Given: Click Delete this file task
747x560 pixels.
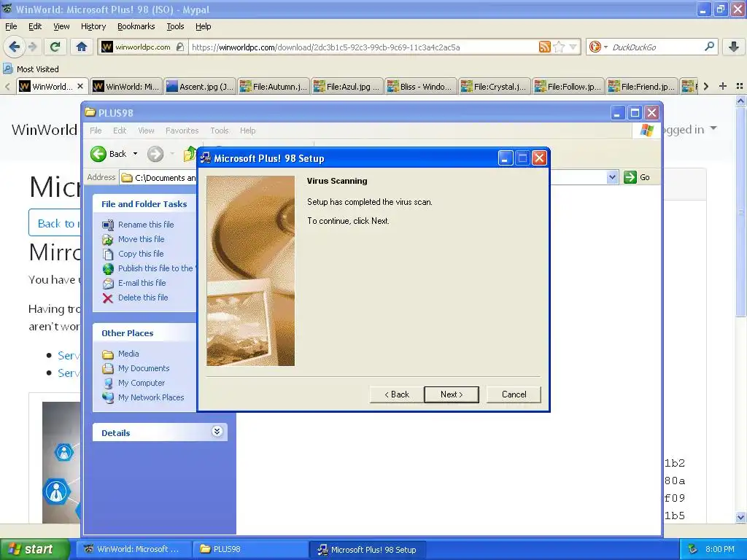Looking at the screenshot, I should pos(143,297).
